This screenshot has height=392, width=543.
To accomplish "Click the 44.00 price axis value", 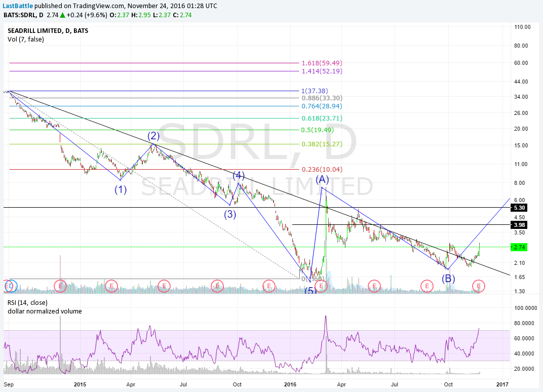I will pos(521,82).
